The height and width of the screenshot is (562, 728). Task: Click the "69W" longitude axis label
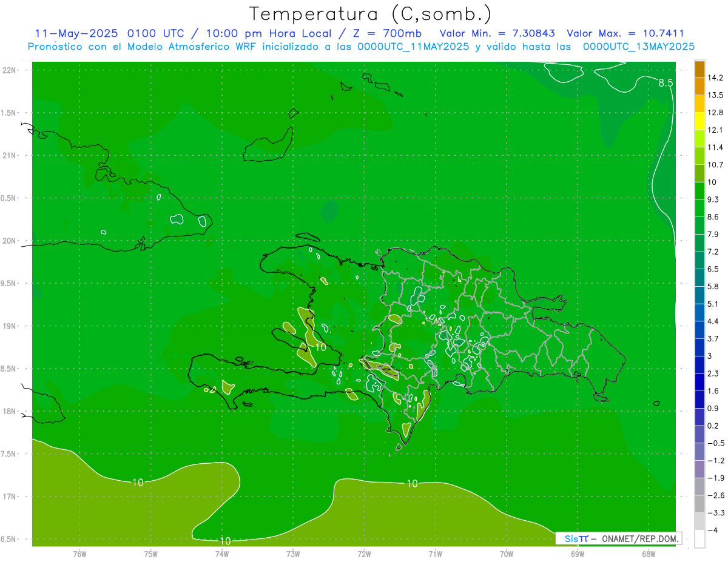point(578,554)
